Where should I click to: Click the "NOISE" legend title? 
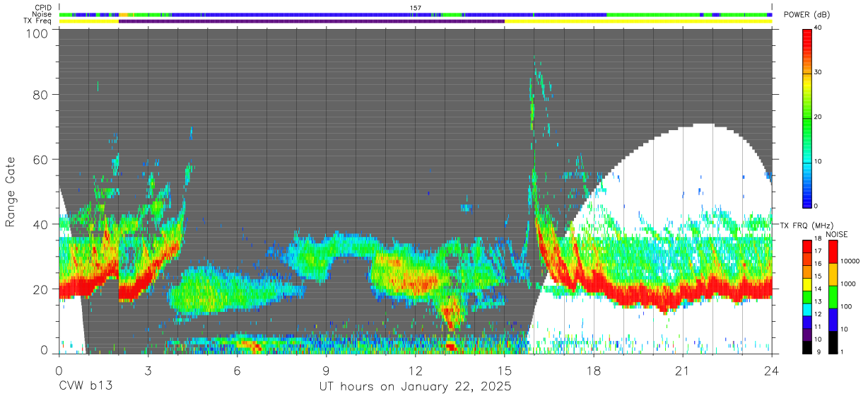pyautogui.click(x=836, y=234)
